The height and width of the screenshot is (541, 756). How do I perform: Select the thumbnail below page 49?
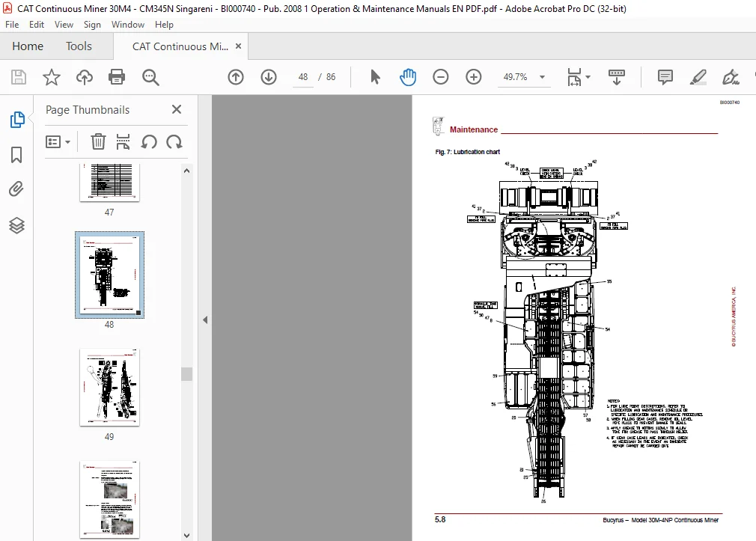tap(109, 500)
